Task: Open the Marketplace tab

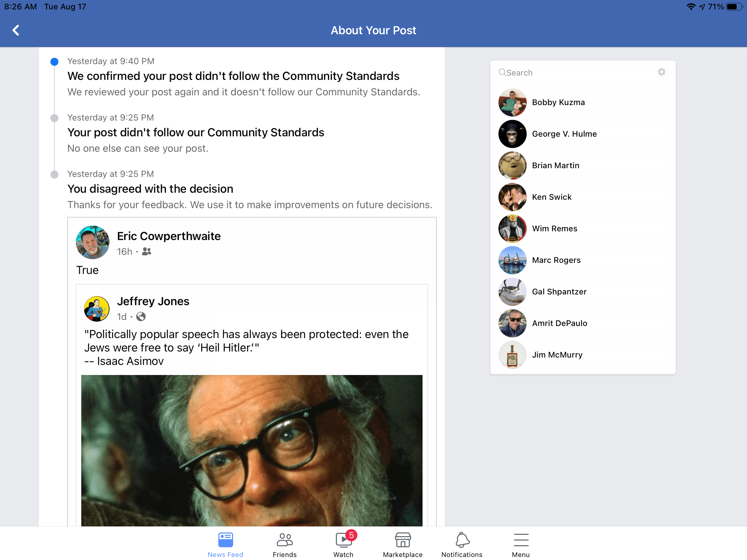Action: (x=402, y=544)
